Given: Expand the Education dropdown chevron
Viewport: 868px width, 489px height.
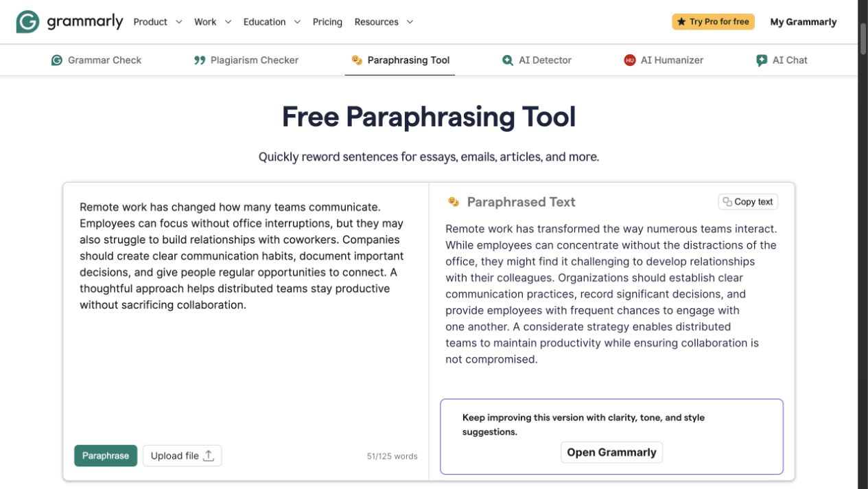Looking at the screenshot, I should 297,22.
